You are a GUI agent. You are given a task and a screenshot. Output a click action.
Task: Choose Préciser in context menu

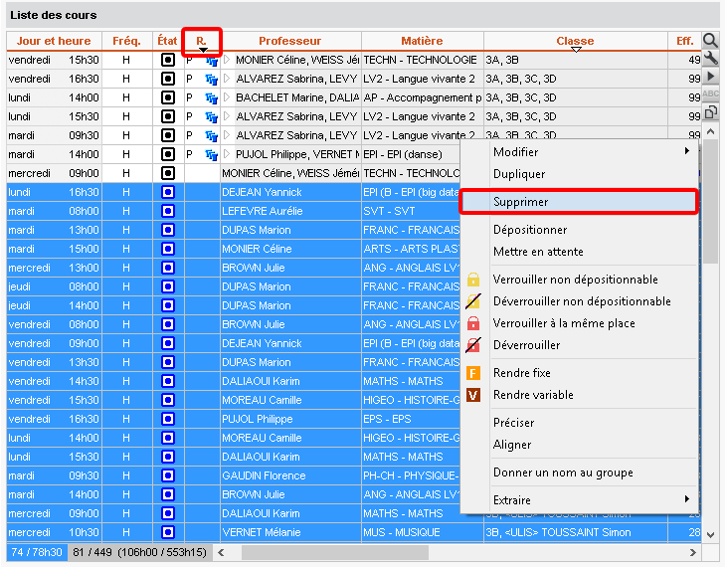[x=579, y=423]
